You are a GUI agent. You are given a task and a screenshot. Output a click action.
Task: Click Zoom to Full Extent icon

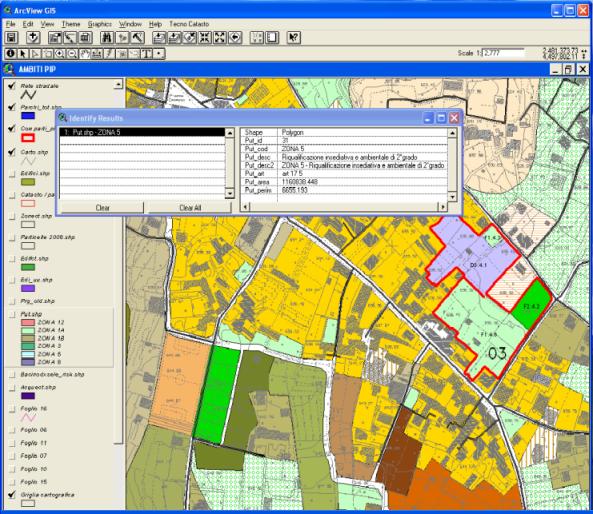coord(159,37)
